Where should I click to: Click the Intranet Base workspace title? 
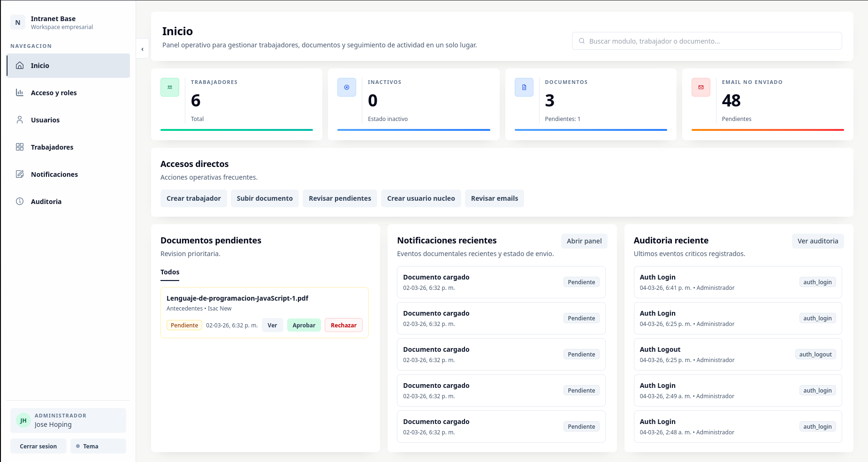[53, 19]
